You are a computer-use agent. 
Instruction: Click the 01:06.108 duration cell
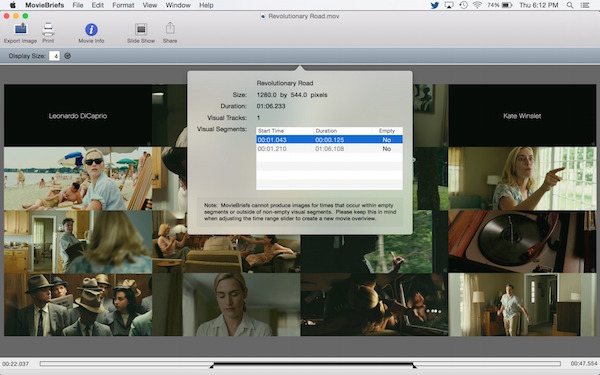[x=329, y=148]
